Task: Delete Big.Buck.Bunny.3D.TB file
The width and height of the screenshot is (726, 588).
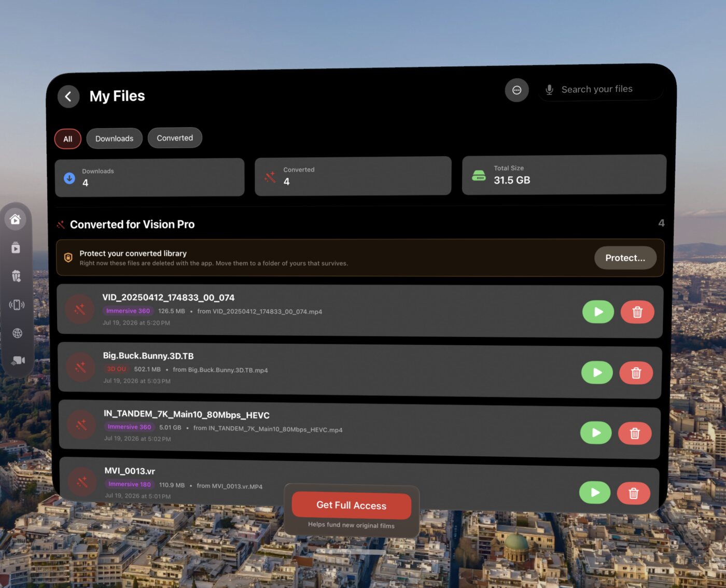Action: pos(636,373)
